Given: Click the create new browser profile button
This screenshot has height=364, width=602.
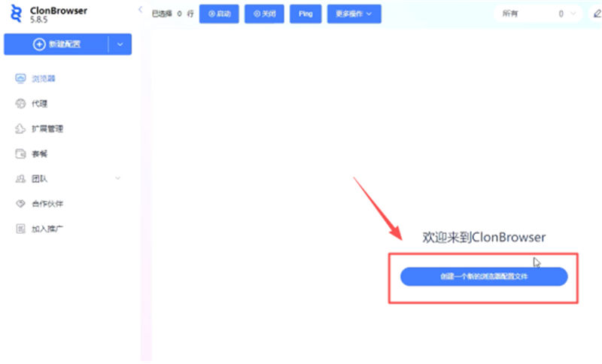Looking at the screenshot, I should coord(484,277).
